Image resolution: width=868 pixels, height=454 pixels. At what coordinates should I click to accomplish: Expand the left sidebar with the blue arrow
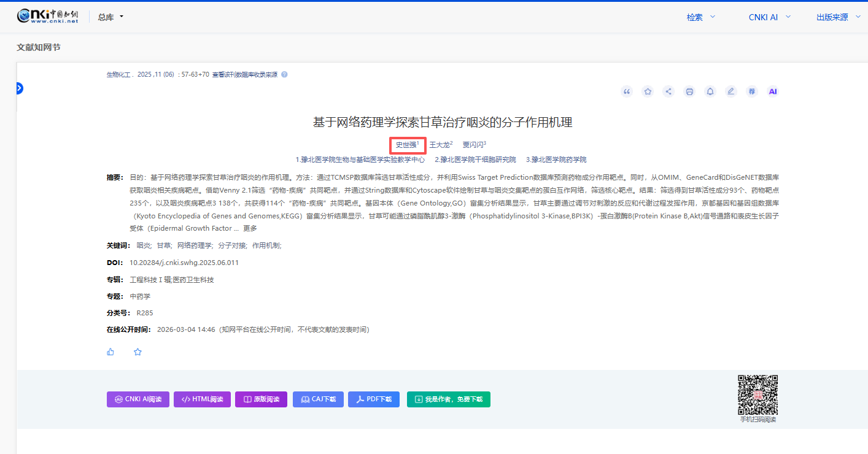coord(18,88)
